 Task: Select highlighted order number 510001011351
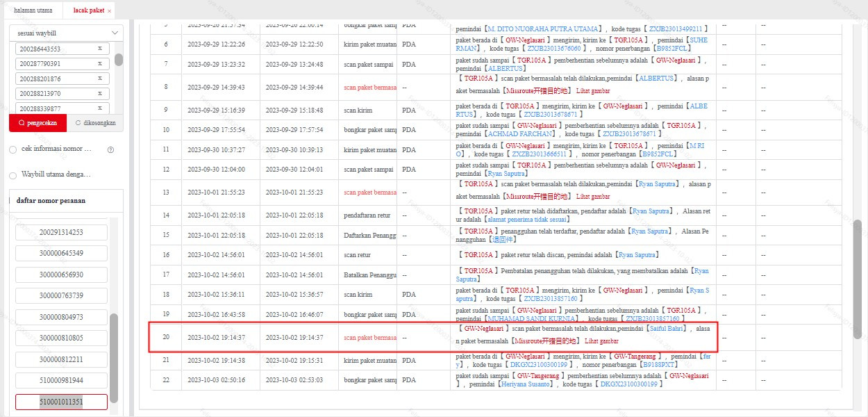[61, 402]
